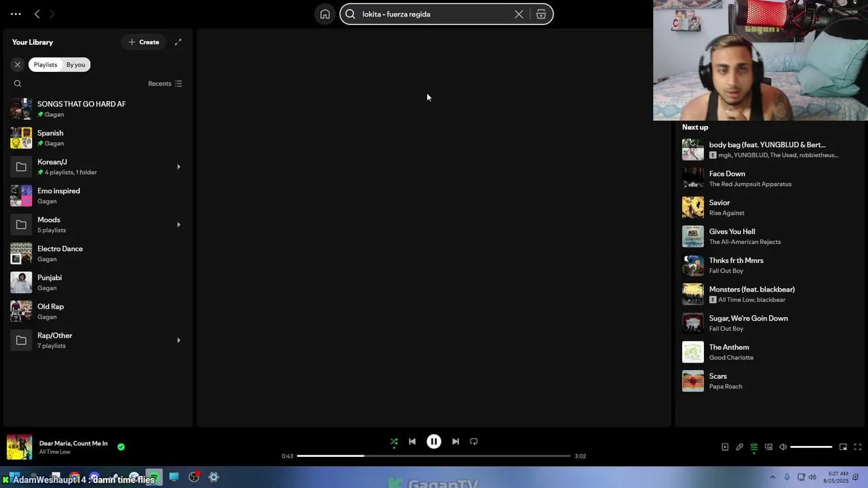Clear the library filters with the X
868x488 pixels.
click(x=18, y=64)
